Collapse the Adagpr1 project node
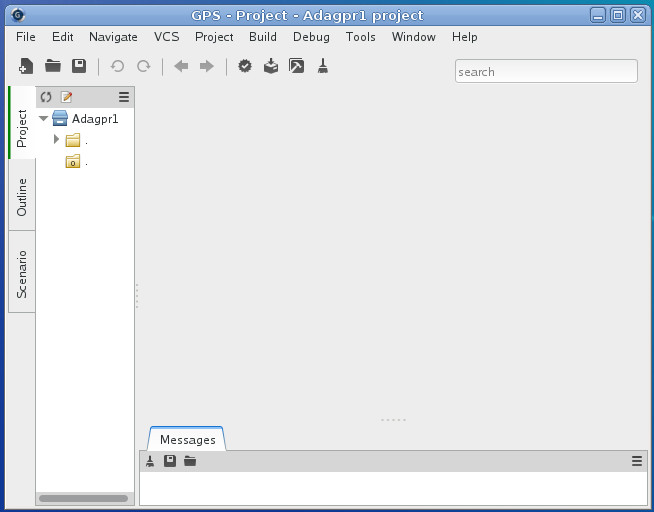The width and height of the screenshot is (654, 512). click(x=43, y=118)
